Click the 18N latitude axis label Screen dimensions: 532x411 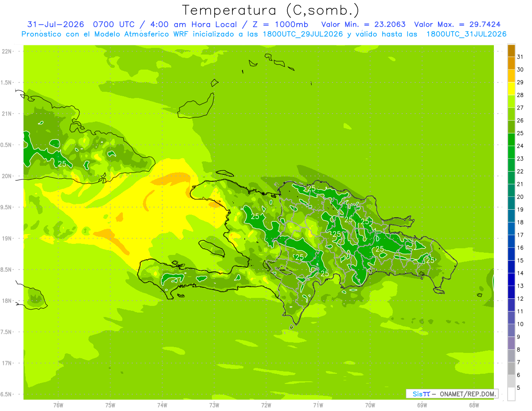(8, 301)
